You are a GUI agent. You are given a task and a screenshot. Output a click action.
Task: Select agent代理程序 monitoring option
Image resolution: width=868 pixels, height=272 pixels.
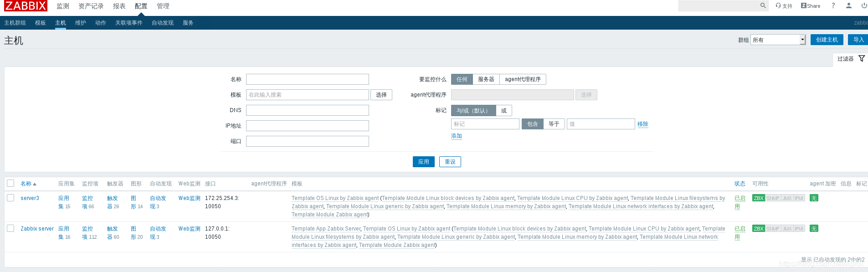pyautogui.click(x=523, y=79)
